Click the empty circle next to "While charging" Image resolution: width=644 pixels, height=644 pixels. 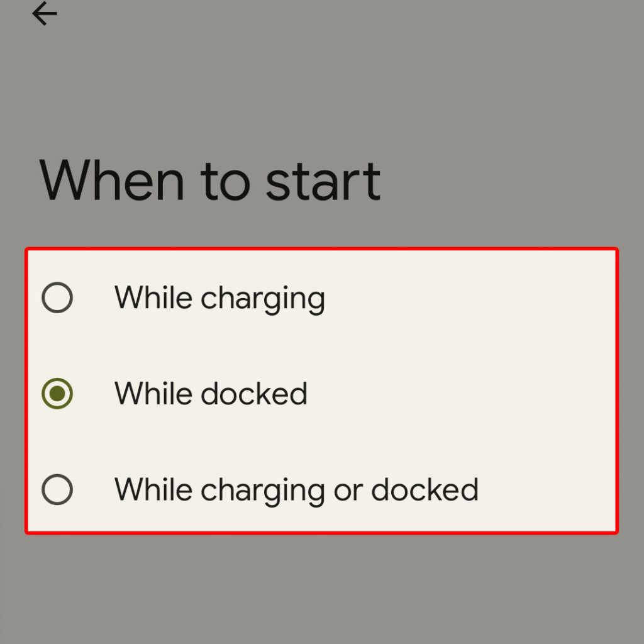click(x=57, y=297)
